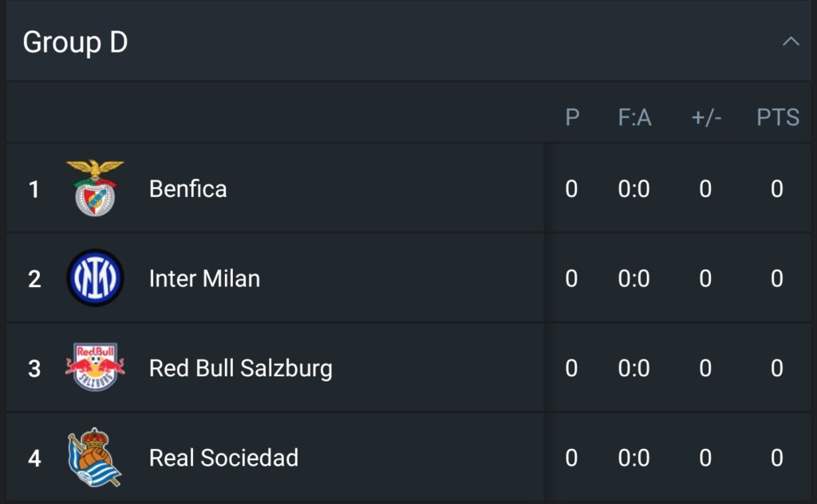The width and height of the screenshot is (817, 504).
Task: Click the Inter Milan club logo
Action: 95,278
